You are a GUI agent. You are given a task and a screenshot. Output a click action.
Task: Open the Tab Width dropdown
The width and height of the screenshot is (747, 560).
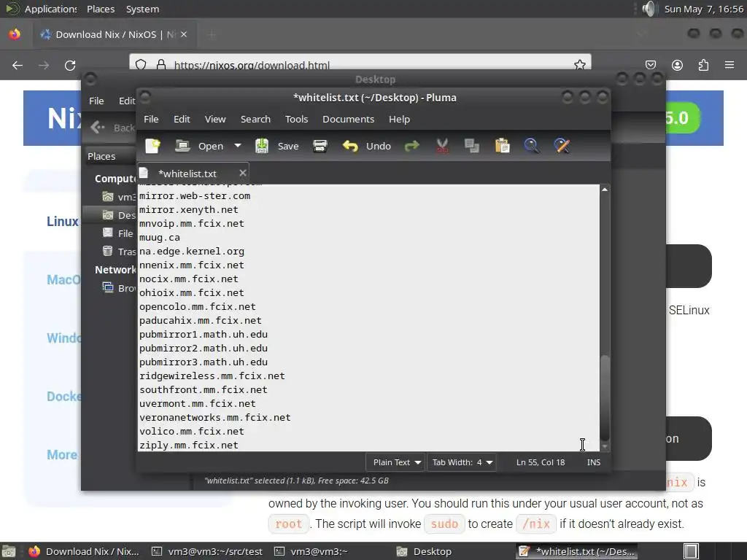coord(462,462)
